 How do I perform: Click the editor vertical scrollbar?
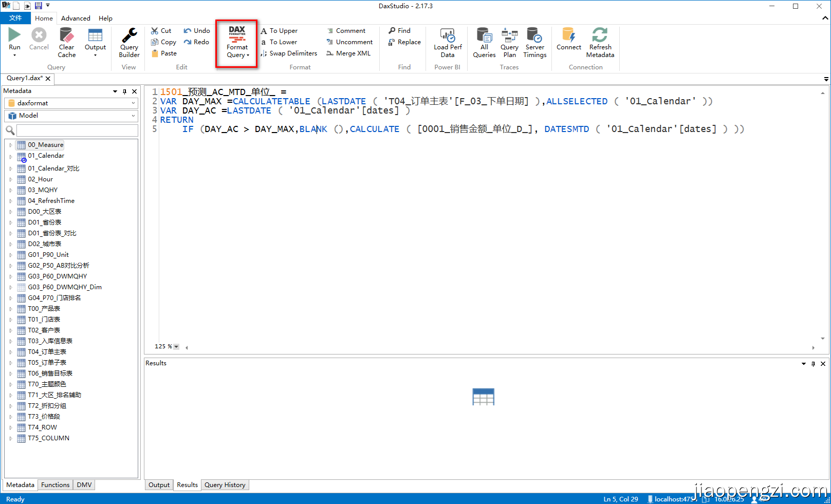(823, 216)
